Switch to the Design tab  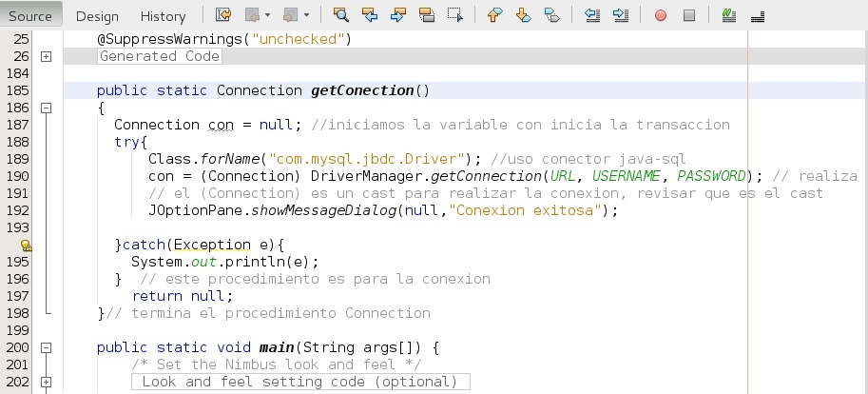tap(97, 16)
